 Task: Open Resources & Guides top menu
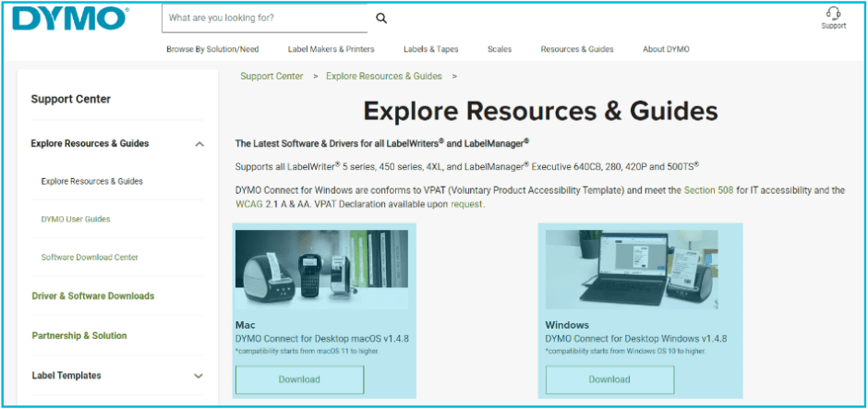(577, 49)
